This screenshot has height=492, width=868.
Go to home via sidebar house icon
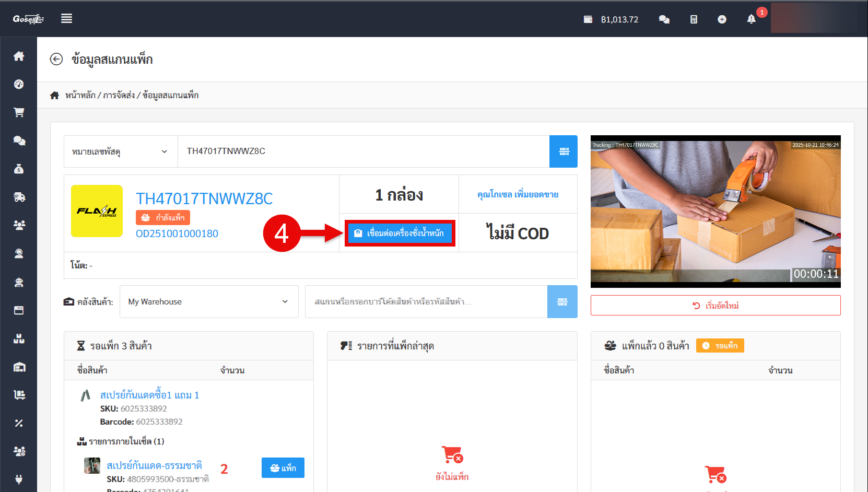[x=19, y=56]
